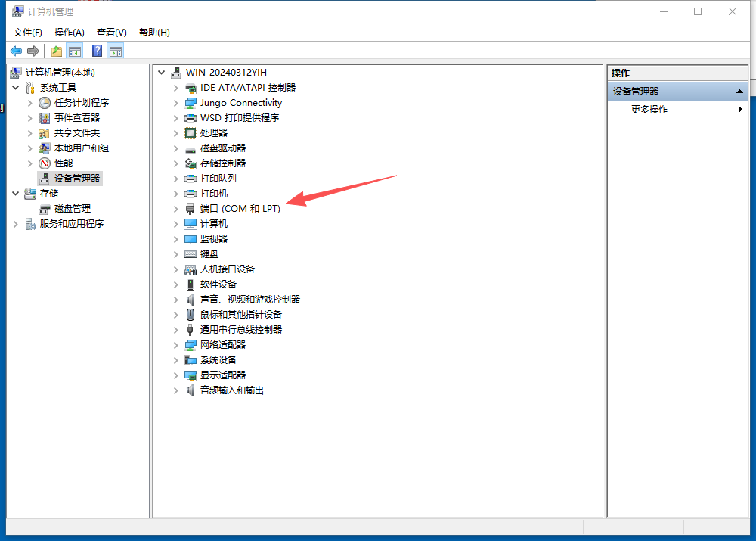Click the Up One Level folder icon
Viewport: 756px width, 541px height.
[x=56, y=51]
